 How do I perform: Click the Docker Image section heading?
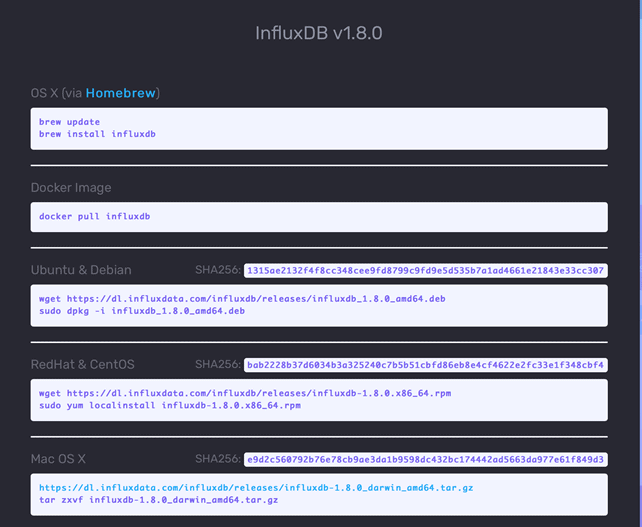71,188
